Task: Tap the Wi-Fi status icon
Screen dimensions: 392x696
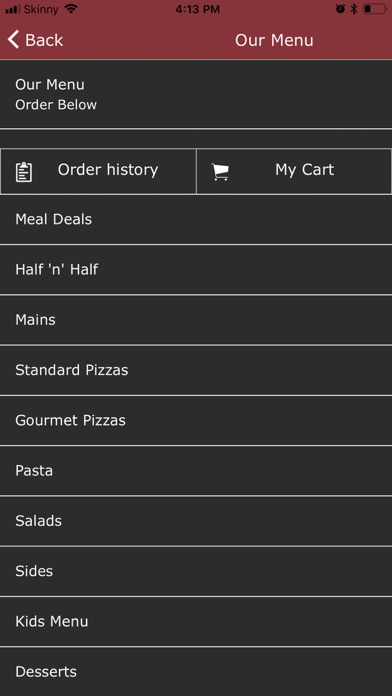Action: pyautogui.click(x=71, y=9)
